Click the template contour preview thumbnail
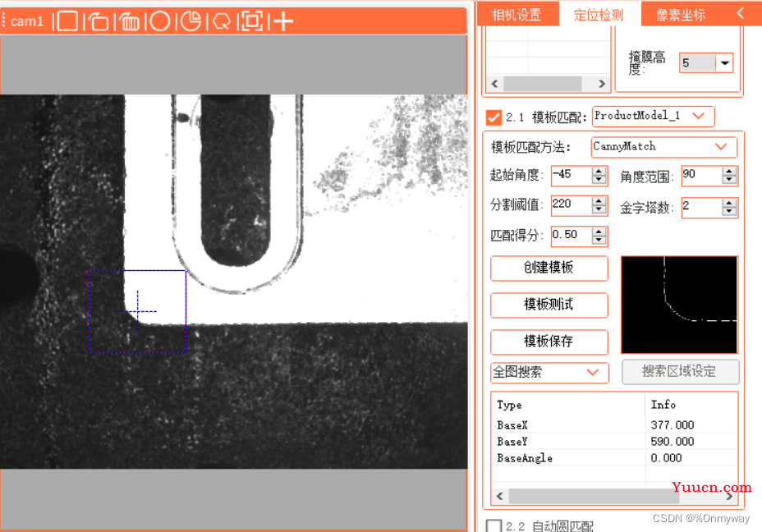The image size is (762, 532). pyautogui.click(x=679, y=305)
